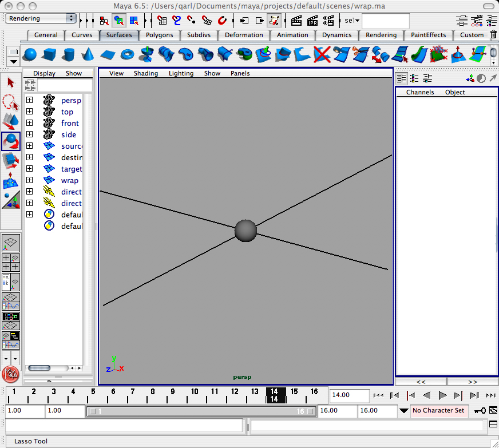Expand the side camera node
This screenshot has width=499, height=448.
click(x=29, y=134)
